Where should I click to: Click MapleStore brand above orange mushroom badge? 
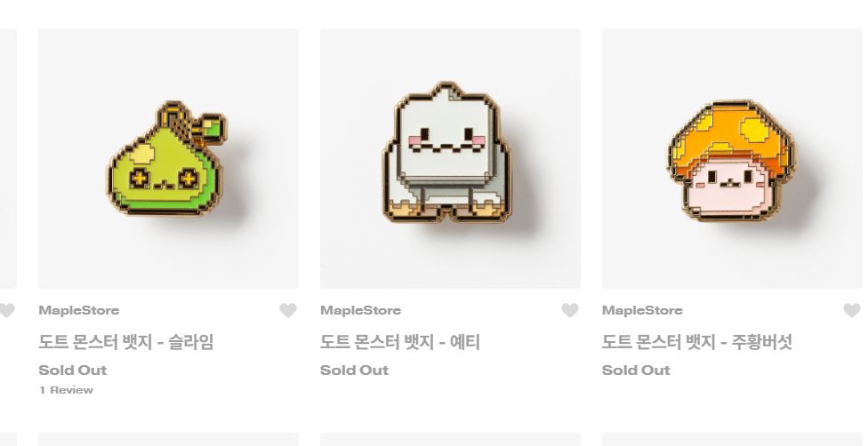click(643, 310)
